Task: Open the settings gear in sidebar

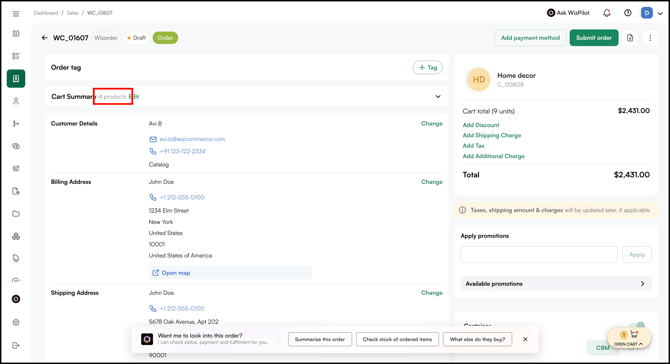Action: [16, 323]
